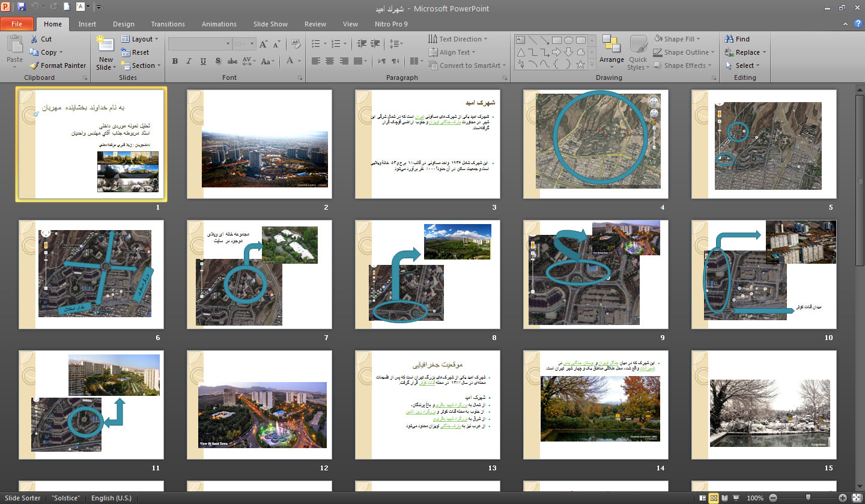
Task: Open the Font name combo box
Action: 199,44
